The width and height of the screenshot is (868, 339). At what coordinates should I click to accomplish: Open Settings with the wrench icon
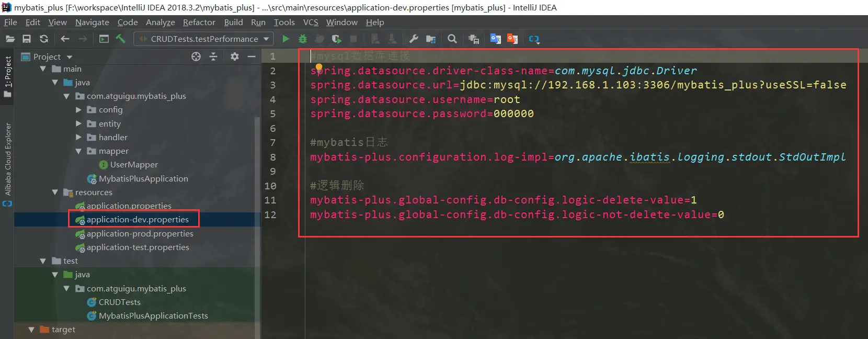pos(413,39)
